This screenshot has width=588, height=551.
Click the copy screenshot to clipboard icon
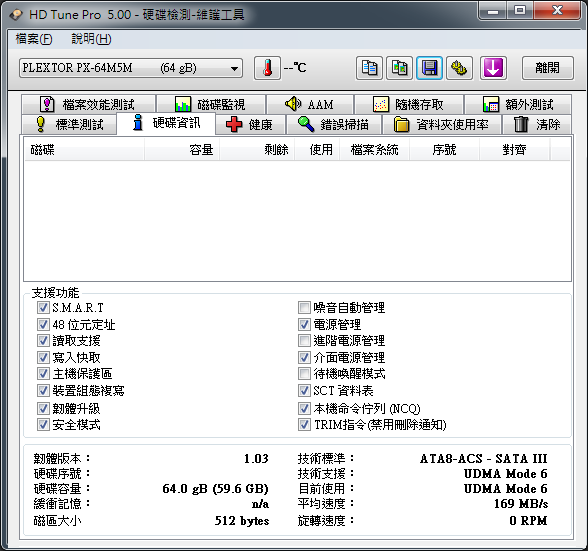click(x=399, y=68)
